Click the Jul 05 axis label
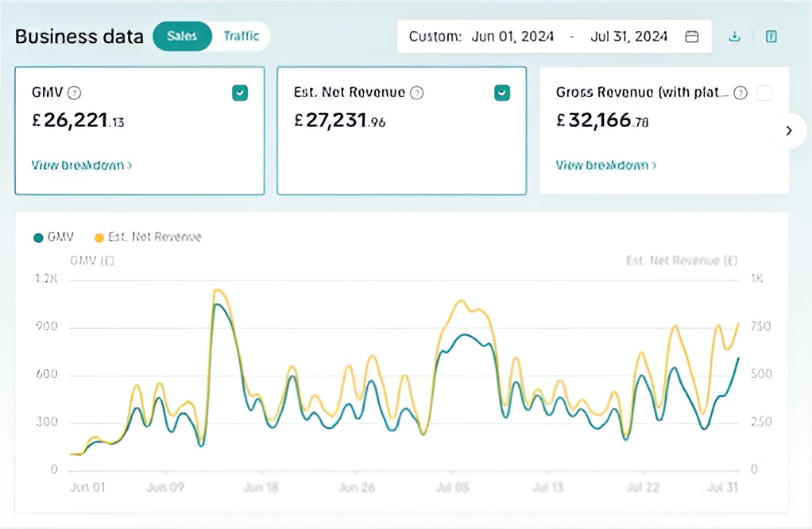This screenshot has height=529, width=812. [x=453, y=487]
